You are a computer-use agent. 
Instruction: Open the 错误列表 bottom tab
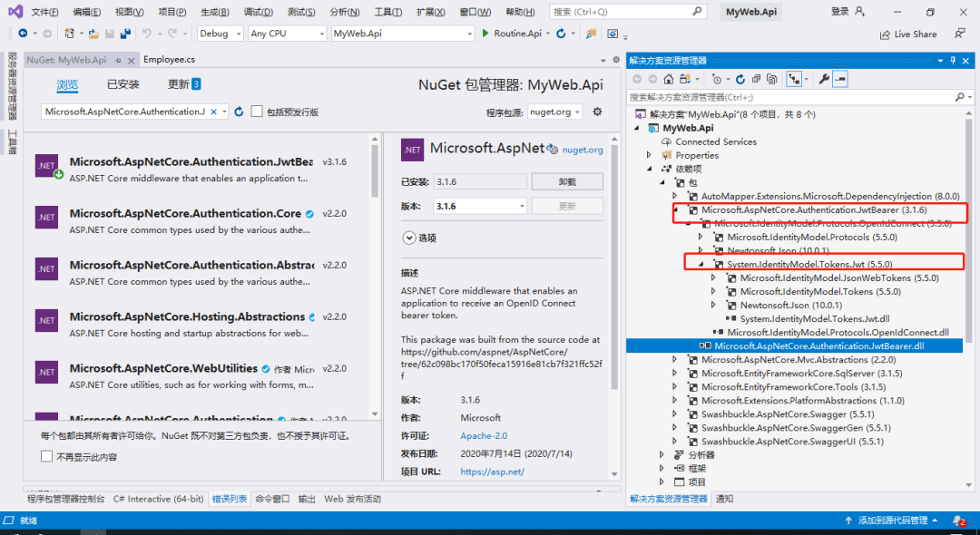[x=230, y=499]
